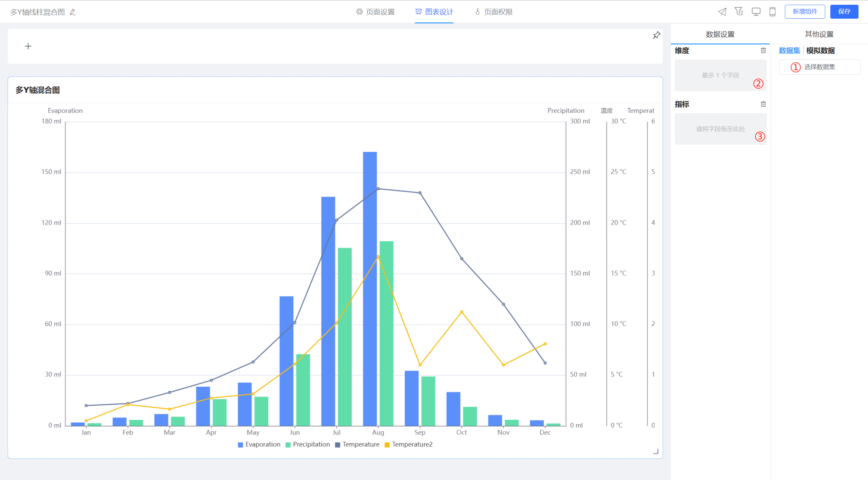The height and width of the screenshot is (480, 868).
Task: Switch to desktop monitor preview icon
Action: [756, 12]
